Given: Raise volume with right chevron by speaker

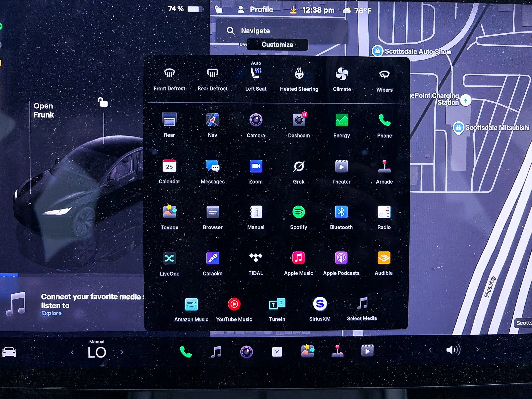Looking at the screenshot, I should 477,349.
